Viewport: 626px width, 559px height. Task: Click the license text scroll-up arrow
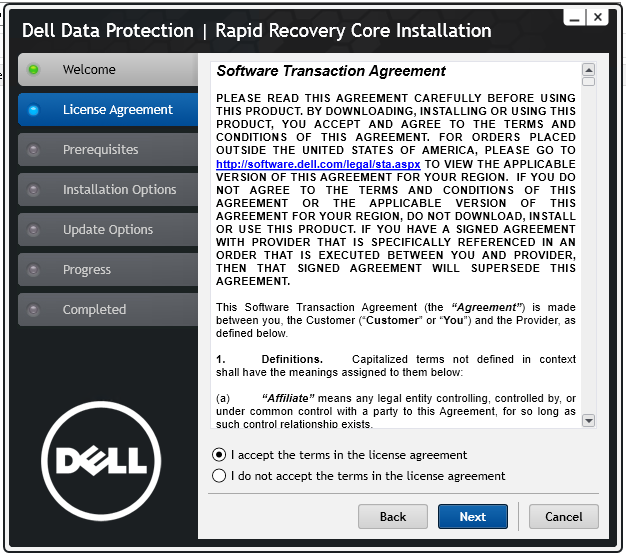(x=588, y=70)
